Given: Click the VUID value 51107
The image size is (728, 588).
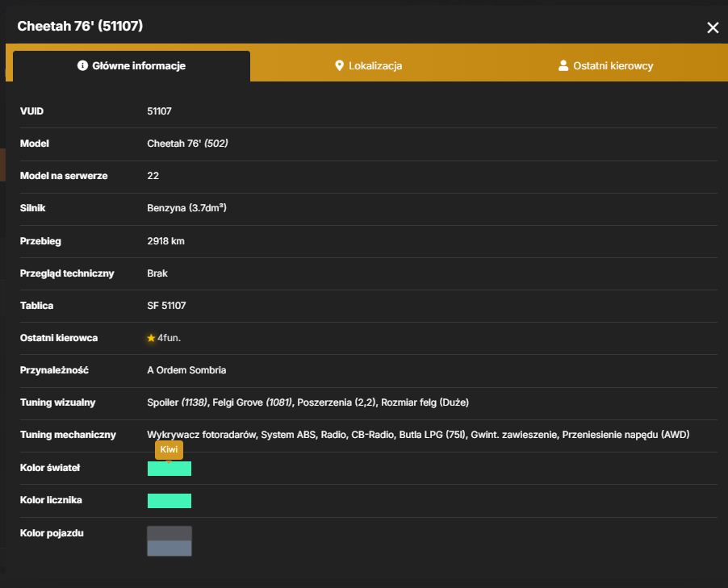Looking at the screenshot, I should [159, 111].
